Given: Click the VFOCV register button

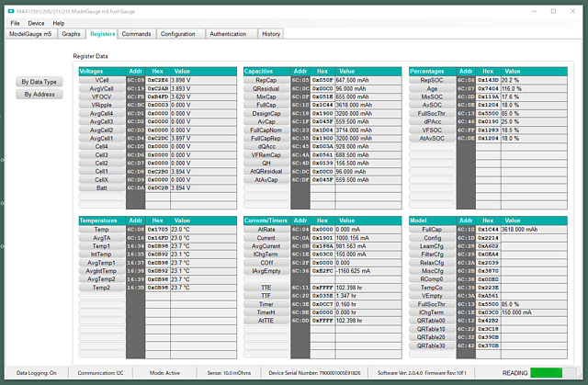Looking at the screenshot, I should pos(102,96).
